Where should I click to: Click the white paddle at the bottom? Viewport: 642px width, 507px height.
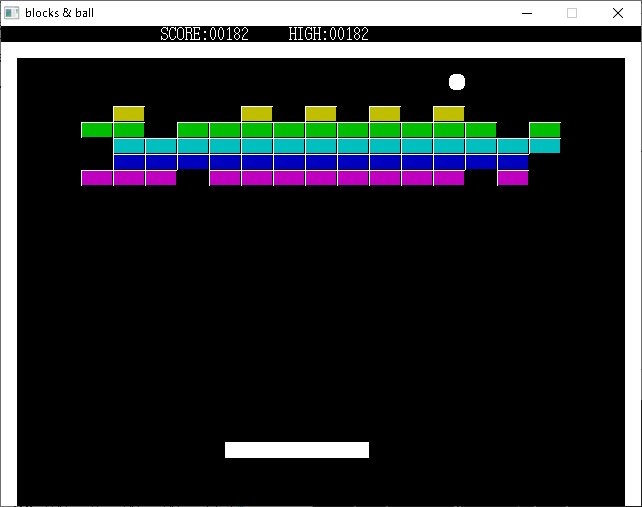coord(297,450)
